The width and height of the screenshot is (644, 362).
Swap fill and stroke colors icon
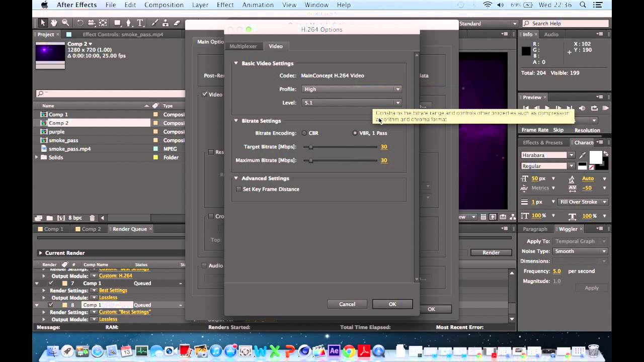pos(605,154)
